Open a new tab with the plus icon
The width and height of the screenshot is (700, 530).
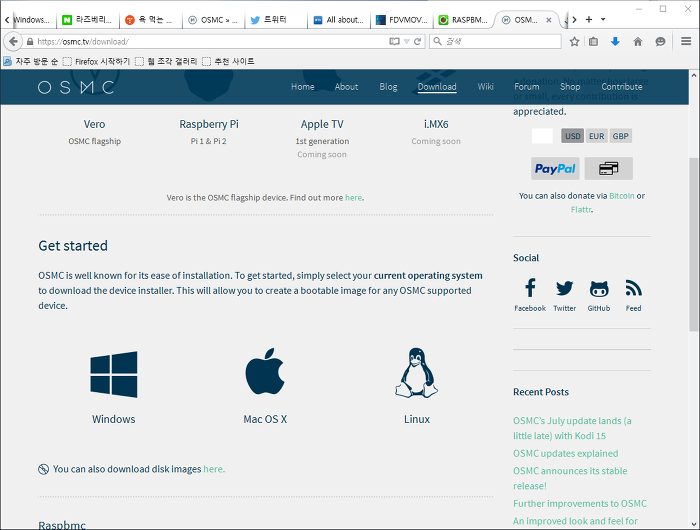[589, 19]
